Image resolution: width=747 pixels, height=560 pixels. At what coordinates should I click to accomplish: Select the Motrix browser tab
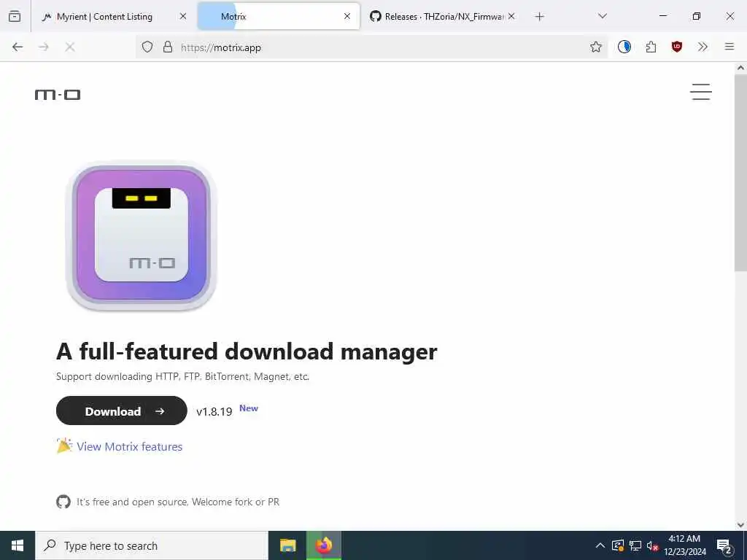click(279, 17)
